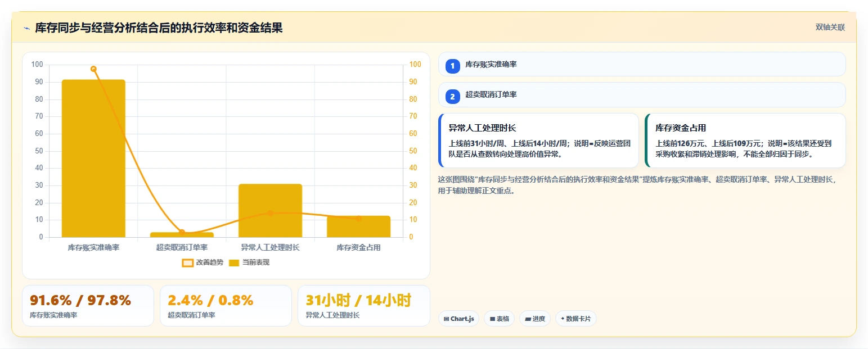The image size is (868, 349).
Task: Click the lightning icon beside the title
Action: click(26, 28)
